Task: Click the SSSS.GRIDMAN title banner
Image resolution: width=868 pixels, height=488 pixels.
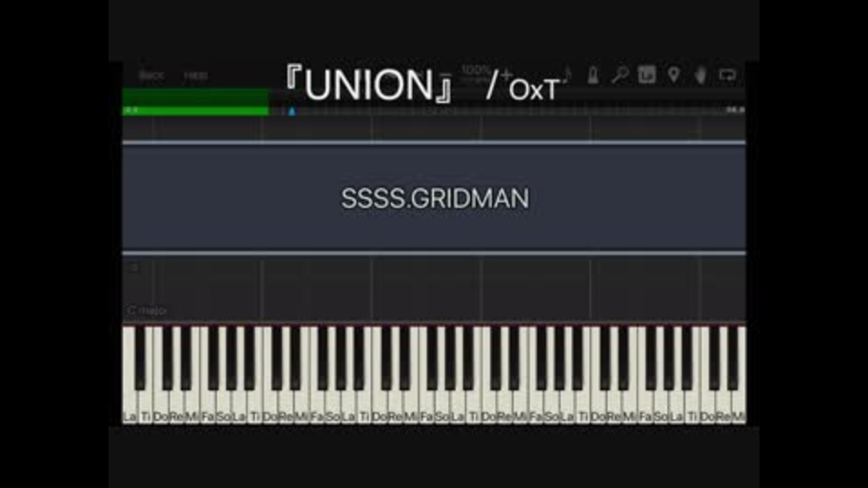Action: point(434,198)
